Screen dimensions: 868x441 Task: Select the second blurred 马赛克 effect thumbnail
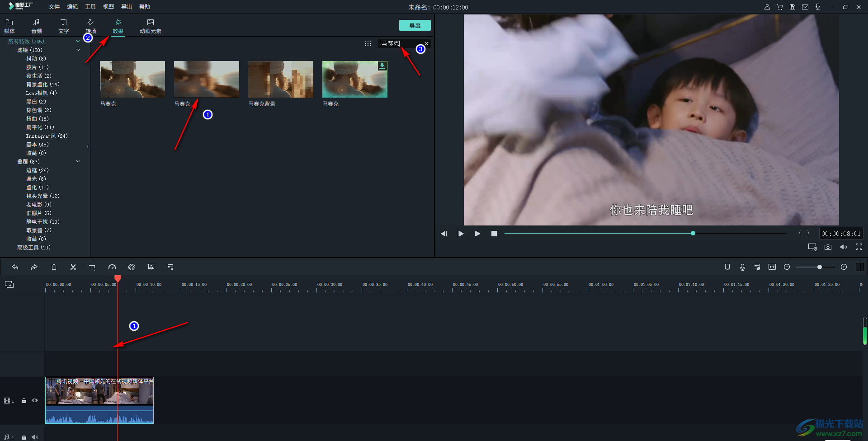point(207,79)
